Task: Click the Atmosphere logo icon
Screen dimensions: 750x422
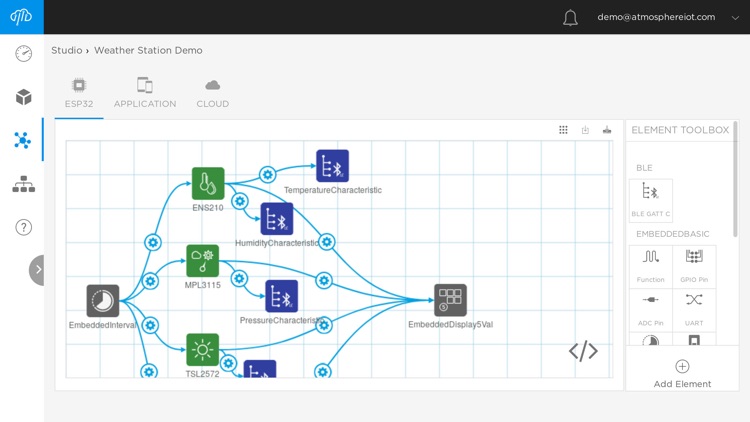Action: (22, 17)
